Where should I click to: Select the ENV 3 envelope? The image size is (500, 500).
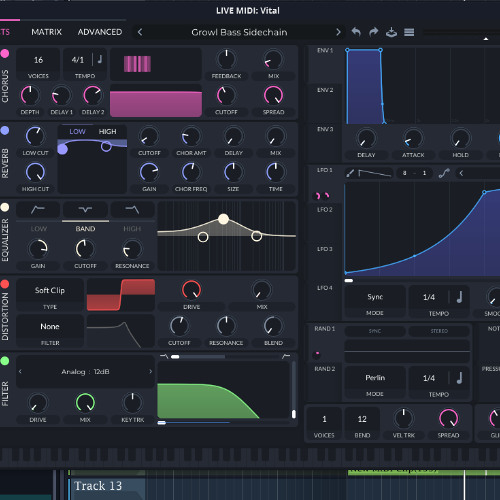click(x=325, y=129)
